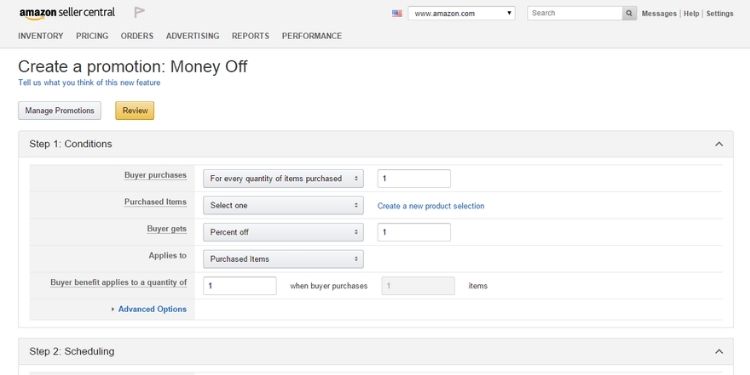Open the REPORTS menu

(251, 36)
